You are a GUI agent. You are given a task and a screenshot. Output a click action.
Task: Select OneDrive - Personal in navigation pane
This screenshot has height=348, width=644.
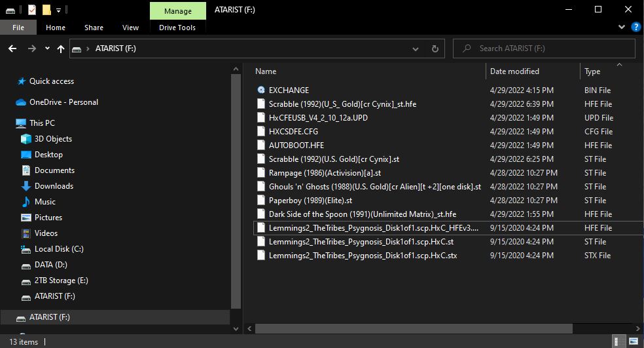63,102
